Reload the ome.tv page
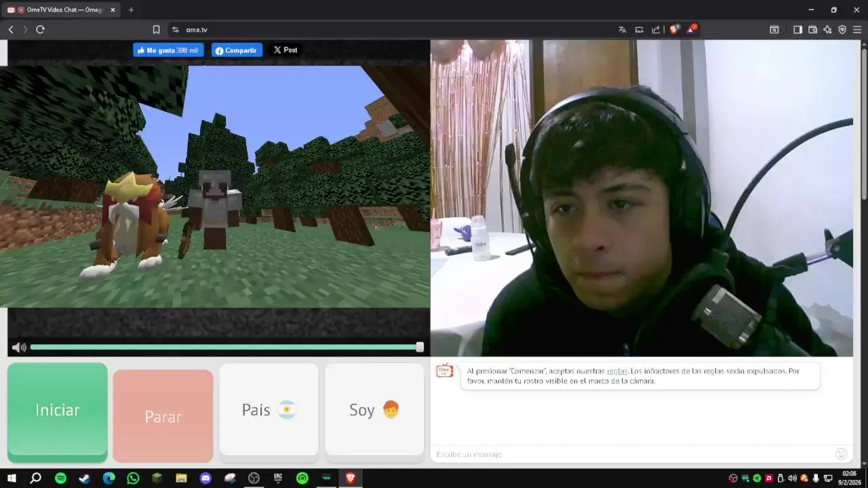Screen dimensions: 868x488 (x=40, y=30)
